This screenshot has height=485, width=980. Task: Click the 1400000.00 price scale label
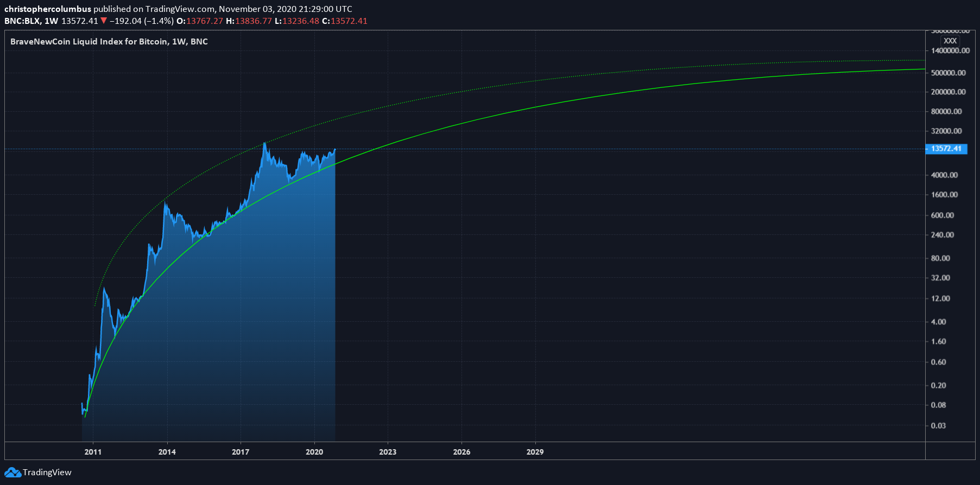[950, 51]
